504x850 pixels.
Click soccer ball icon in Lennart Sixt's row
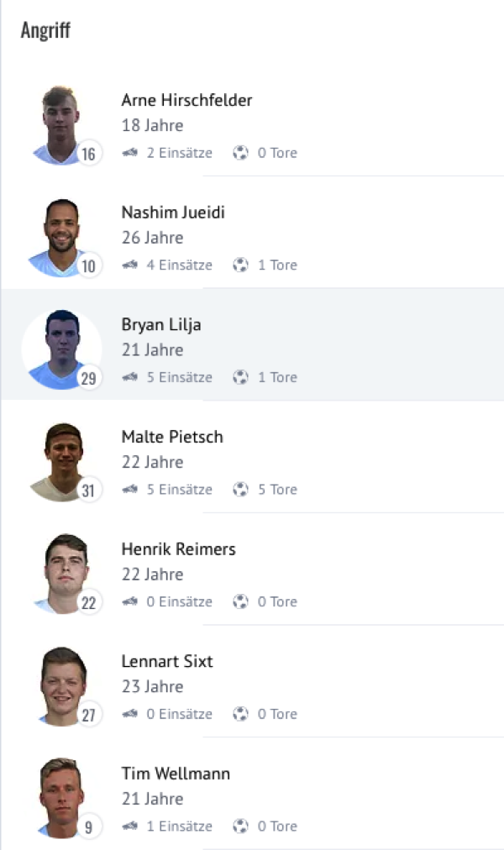tap(241, 714)
